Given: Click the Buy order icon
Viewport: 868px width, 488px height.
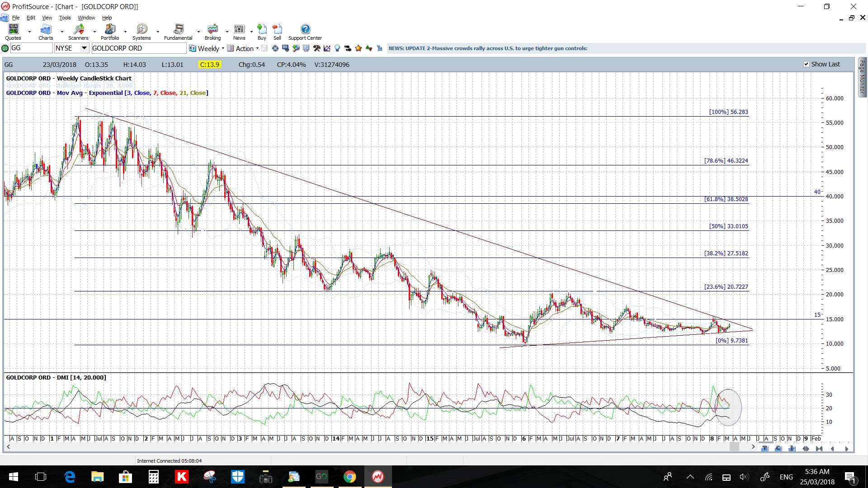Looking at the screenshot, I should point(262,29).
